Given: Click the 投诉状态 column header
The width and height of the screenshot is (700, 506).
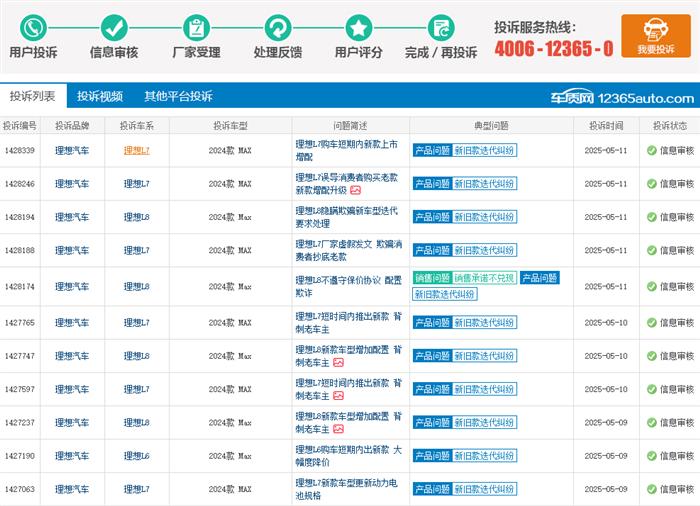Looking at the screenshot, I should click(x=670, y=126).
